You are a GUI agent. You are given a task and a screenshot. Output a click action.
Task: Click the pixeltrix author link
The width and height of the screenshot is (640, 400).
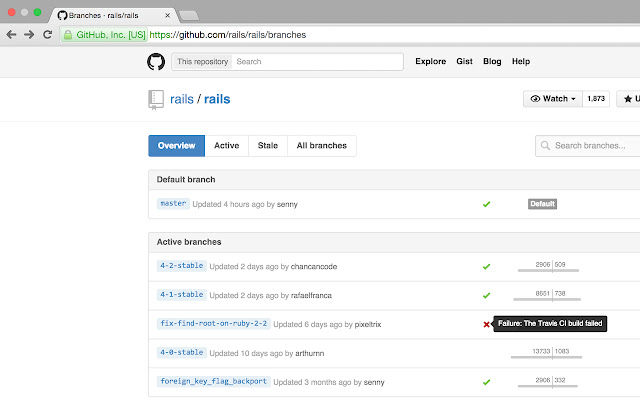point(368,324)
